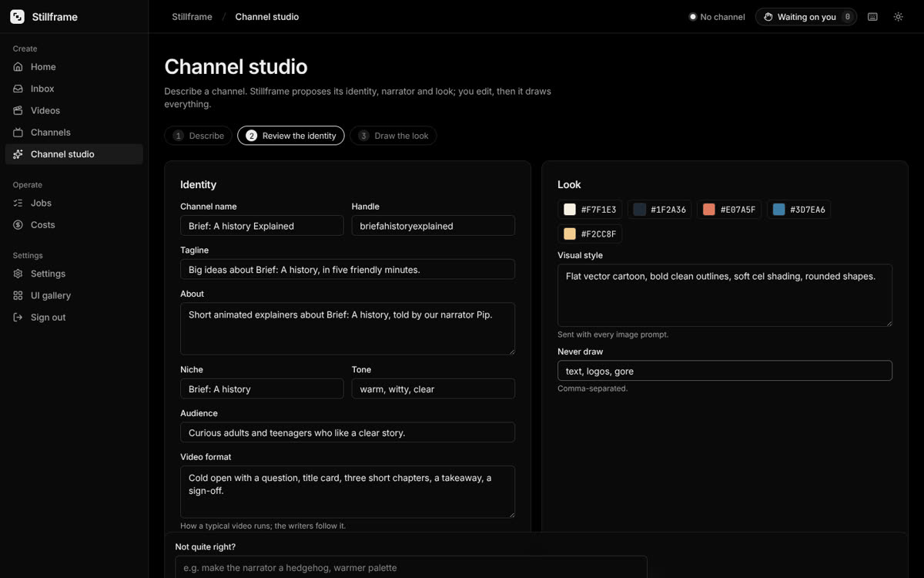Click the Tone input field
The image size is (924, 578).
pos(434,389)
